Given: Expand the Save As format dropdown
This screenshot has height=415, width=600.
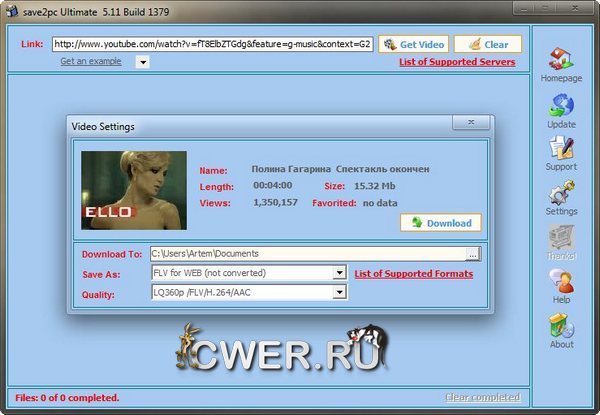Looking at the screenshot, I should click(340, 273).
